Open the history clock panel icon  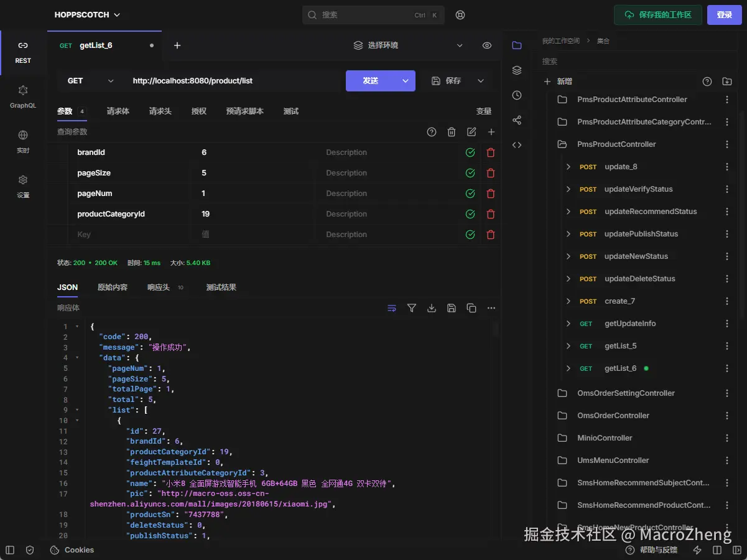(517, 95)
